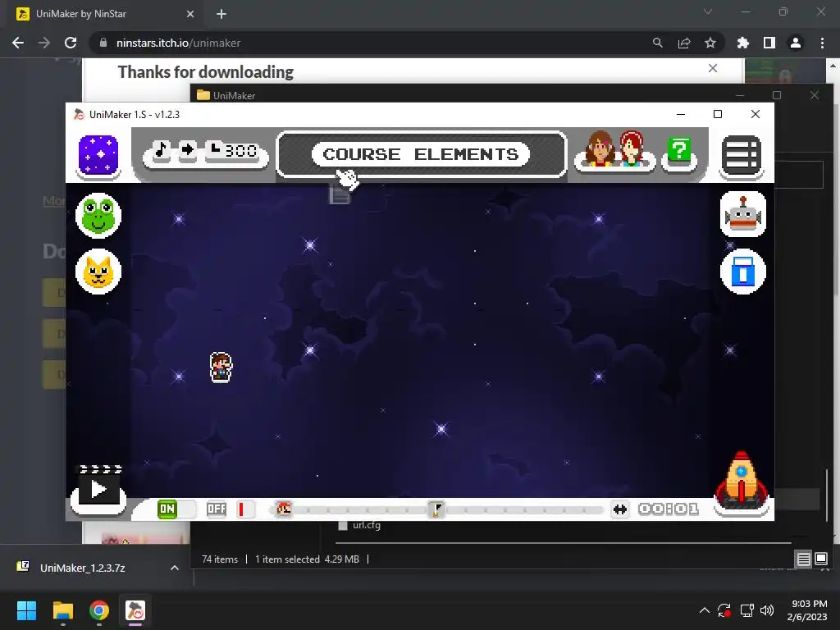Open the starry night theme selector
This screenshot has width=840, height=630.
(x=98, y=155)
